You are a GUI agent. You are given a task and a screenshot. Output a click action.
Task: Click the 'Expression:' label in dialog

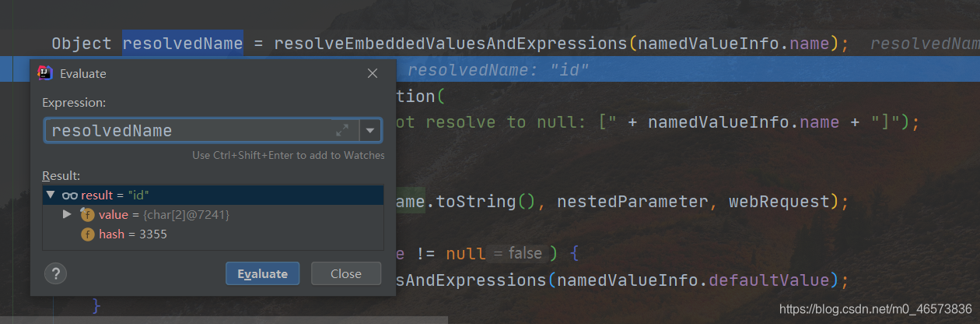[74, 103]
